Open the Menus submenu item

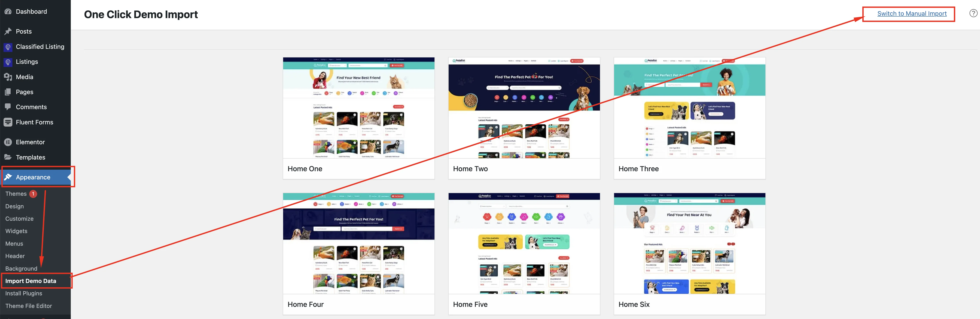tap(14, 243)
